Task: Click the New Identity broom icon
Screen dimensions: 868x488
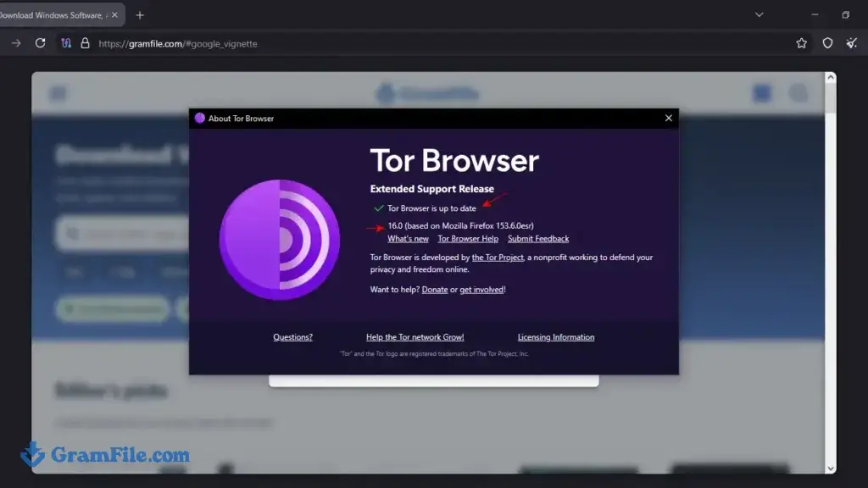Action: pos(851,43)
